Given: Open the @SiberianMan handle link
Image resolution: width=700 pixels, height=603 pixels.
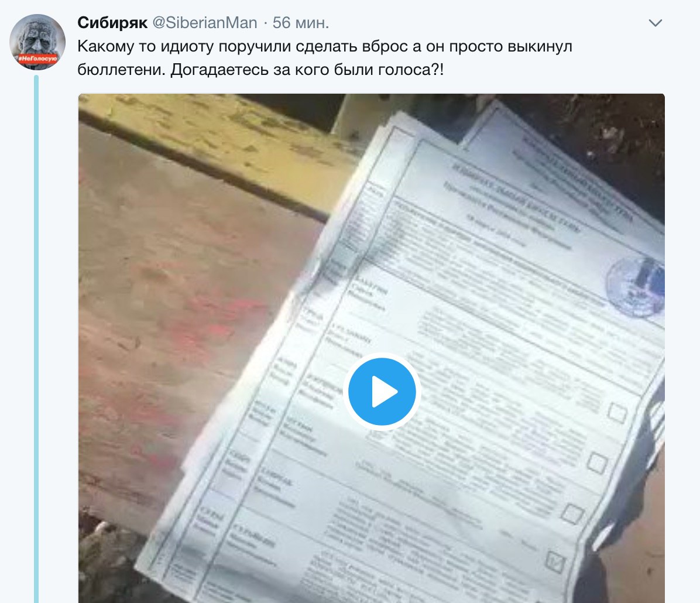Looking at the screenshot, I should pyautogui.click(x=205, y=23).
